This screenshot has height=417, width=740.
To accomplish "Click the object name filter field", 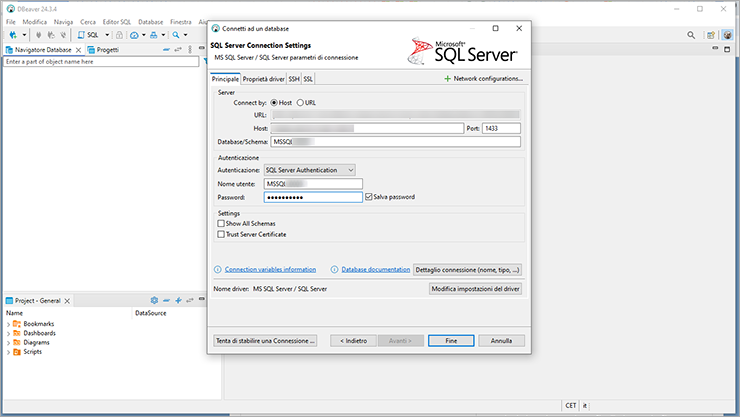I will (101, 61).
